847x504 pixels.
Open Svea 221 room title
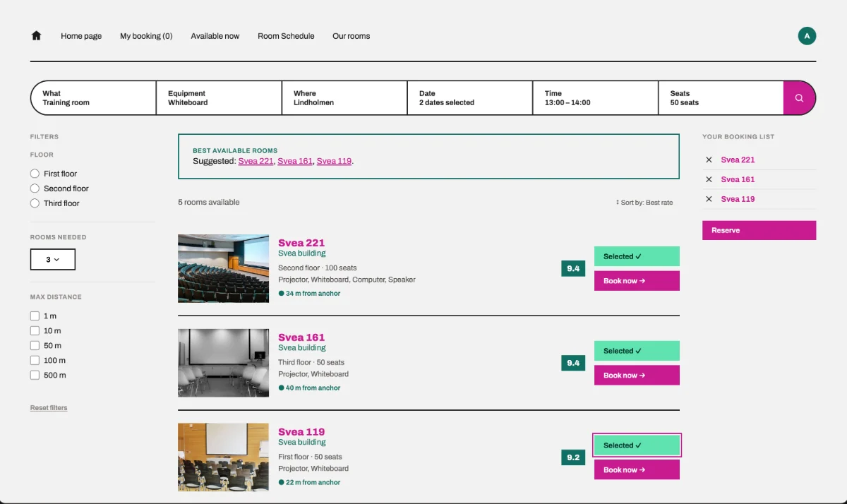(x=301, y=243)
